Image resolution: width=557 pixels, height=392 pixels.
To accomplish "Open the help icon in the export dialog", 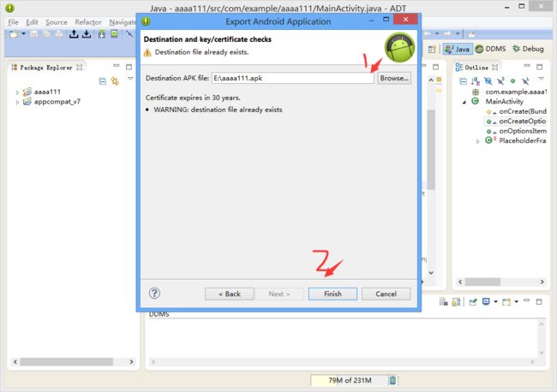I will tap(155, 293).
